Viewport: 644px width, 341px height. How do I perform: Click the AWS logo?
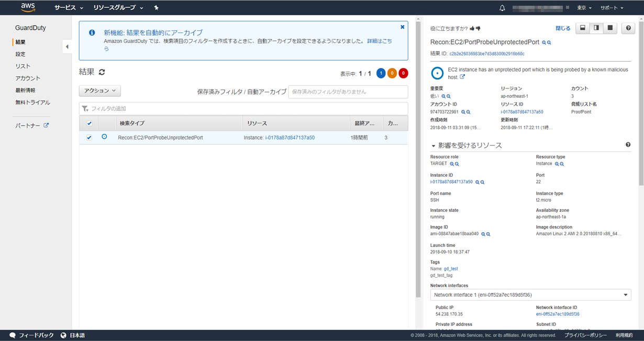28,7
